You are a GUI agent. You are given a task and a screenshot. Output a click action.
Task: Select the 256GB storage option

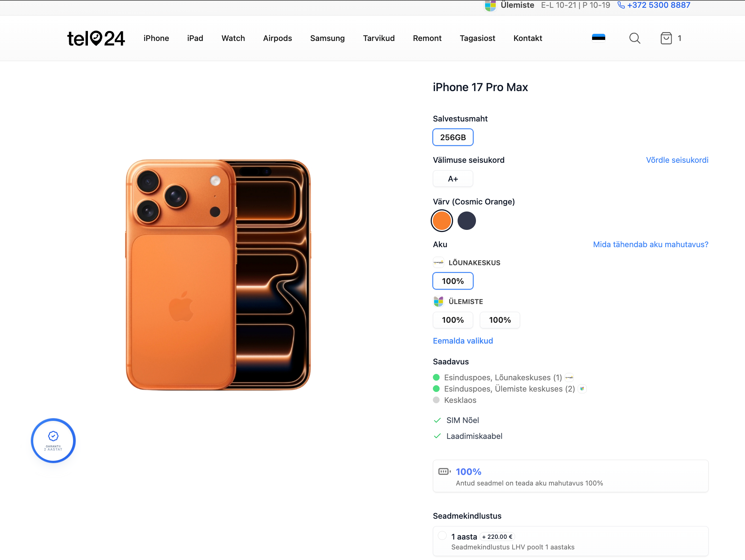coord(453,137)
